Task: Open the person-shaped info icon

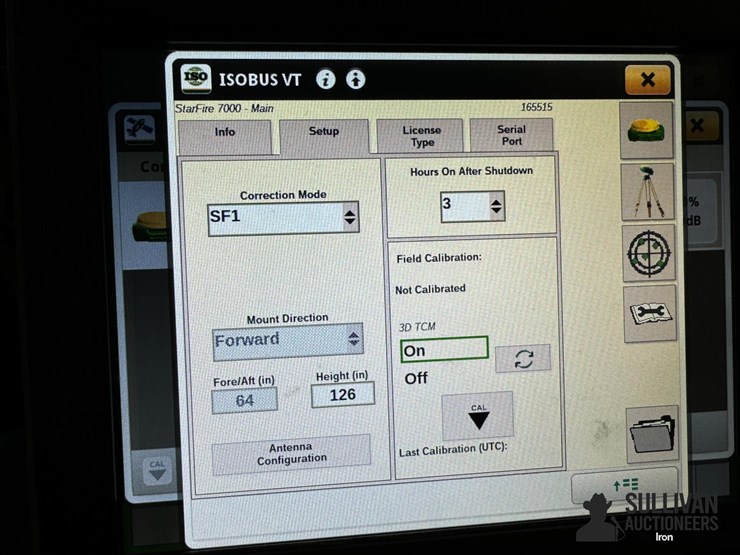Action: [355, 79]
